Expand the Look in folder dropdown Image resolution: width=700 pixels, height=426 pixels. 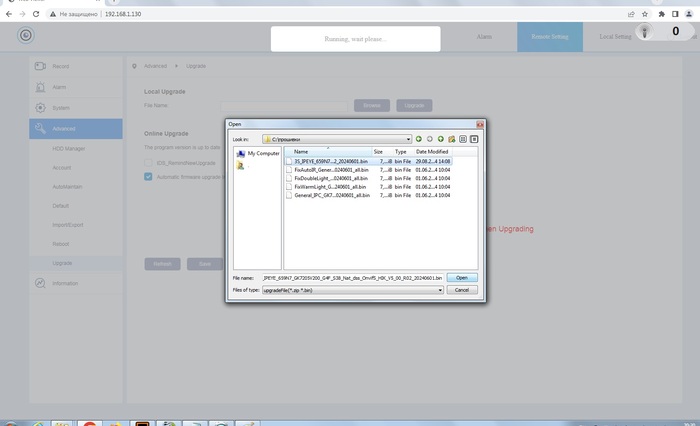[x=408, y=139]
